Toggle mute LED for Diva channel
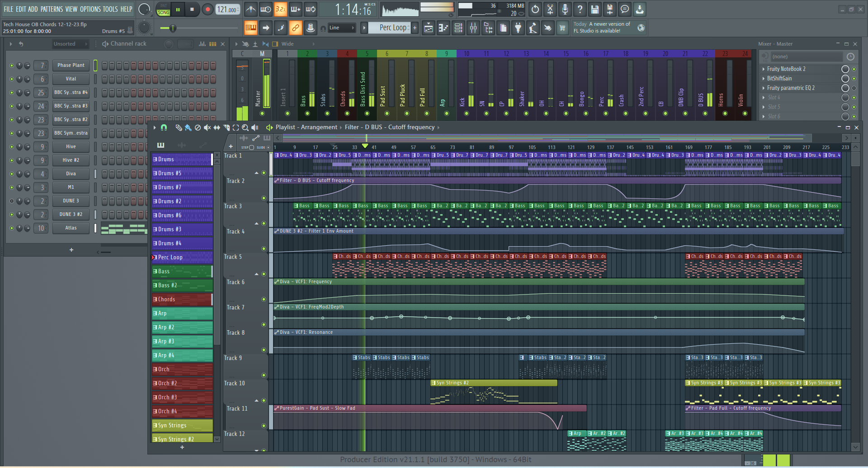This screenshot has height=468, width=868. pyautogui.click(x=12, y=174)
